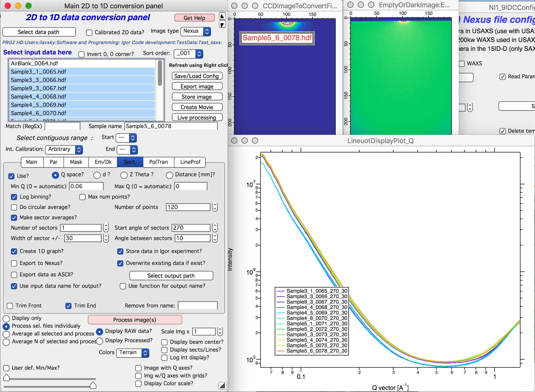Click the scroll up arrow icon near Get Help
Image resolution: width=535 pixels, height=392 pixels.
(x=222, y=16)
